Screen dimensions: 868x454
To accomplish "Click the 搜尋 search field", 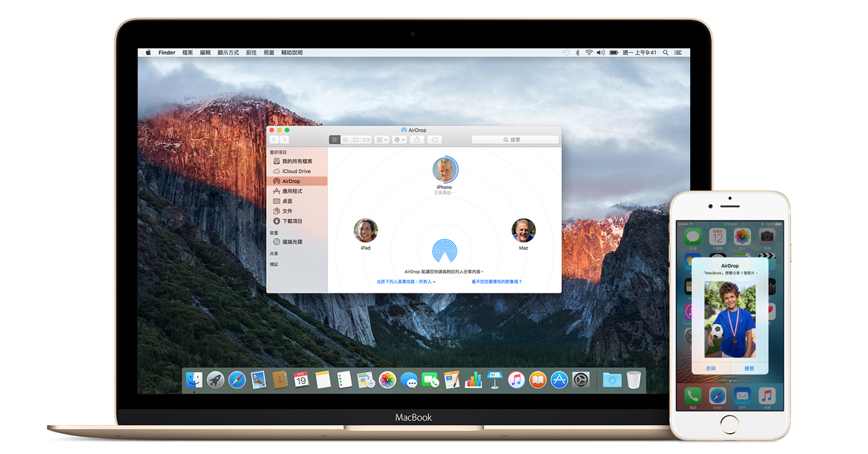I will (515, 140).
